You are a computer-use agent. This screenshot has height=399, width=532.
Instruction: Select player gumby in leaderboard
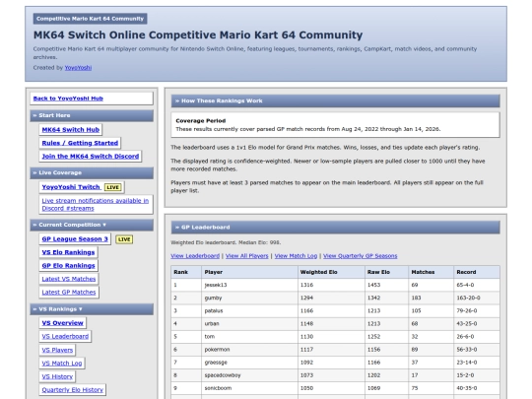213,298
